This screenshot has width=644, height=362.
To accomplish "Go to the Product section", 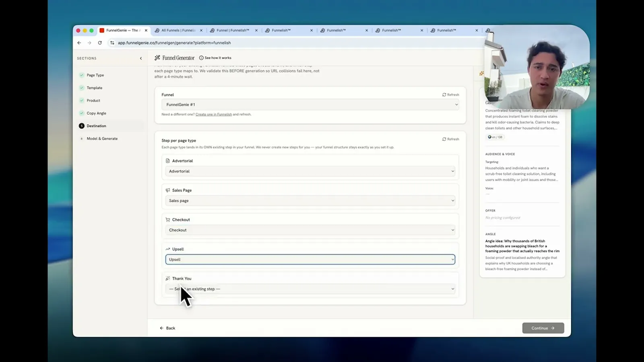I will pyautogui.click(x=93, y=101).
